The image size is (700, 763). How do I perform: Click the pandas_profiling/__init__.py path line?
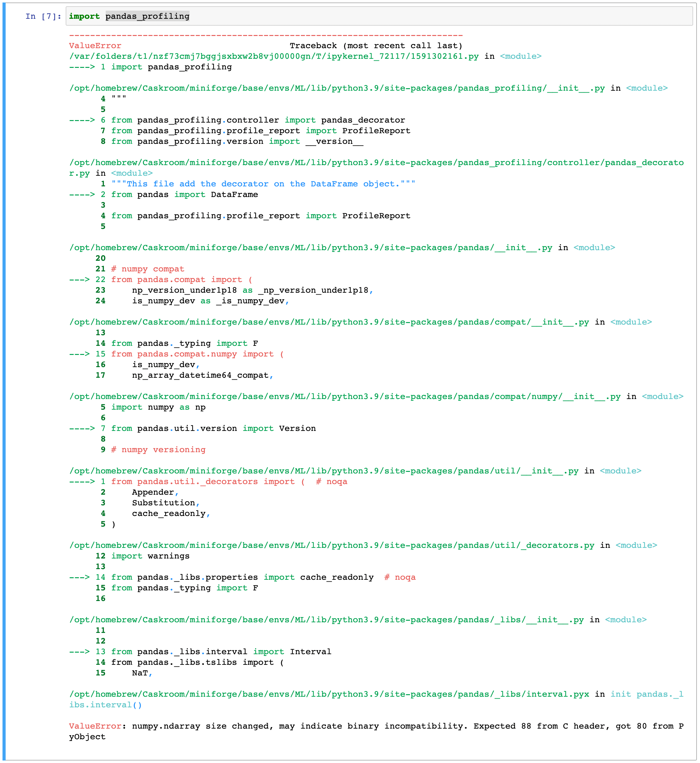pos(337,88)
